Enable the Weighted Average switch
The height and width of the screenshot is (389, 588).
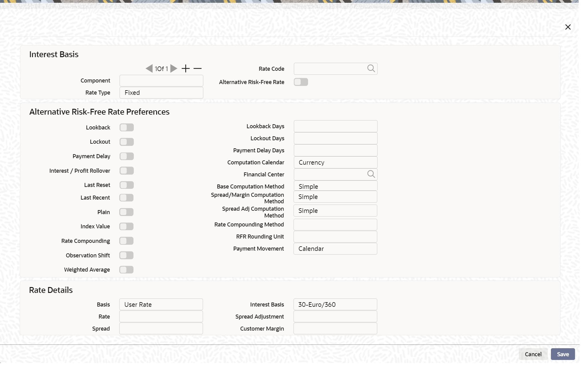coord(126,270)
